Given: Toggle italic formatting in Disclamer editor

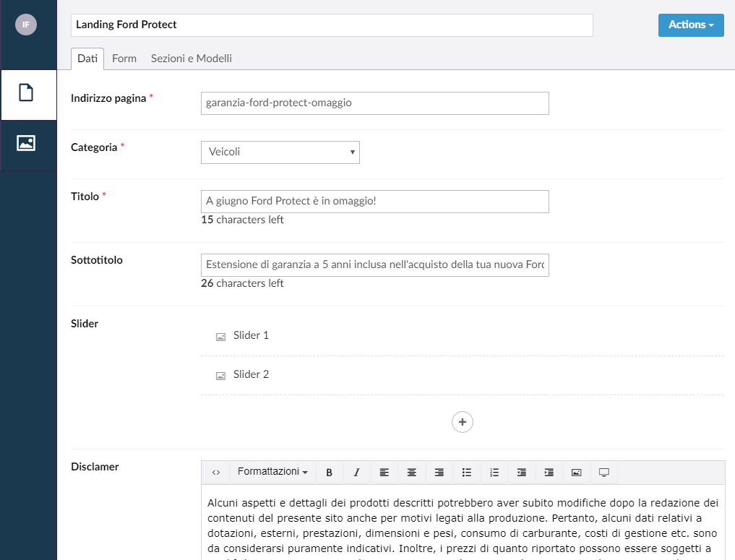Looking at the screenshot, I should pos(357,473).
